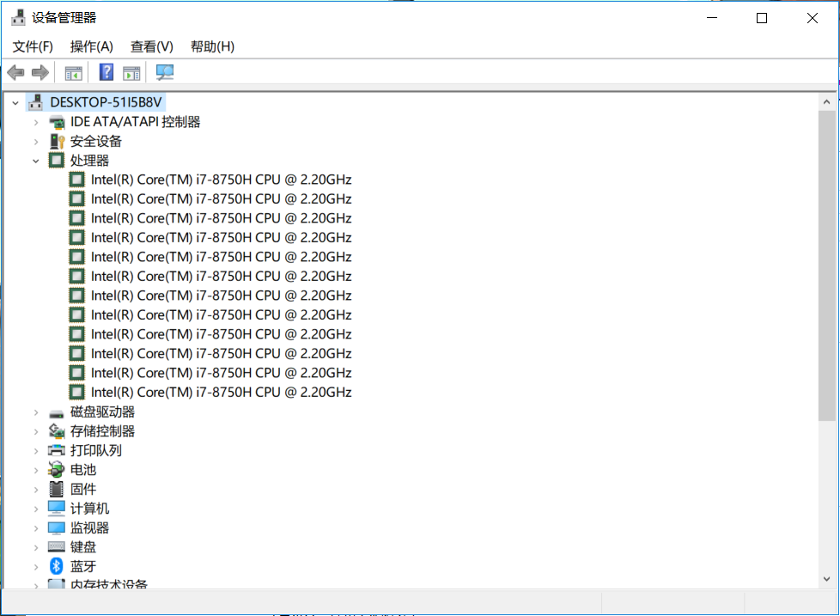Expand the 打印队列 node

coord(36,450)
